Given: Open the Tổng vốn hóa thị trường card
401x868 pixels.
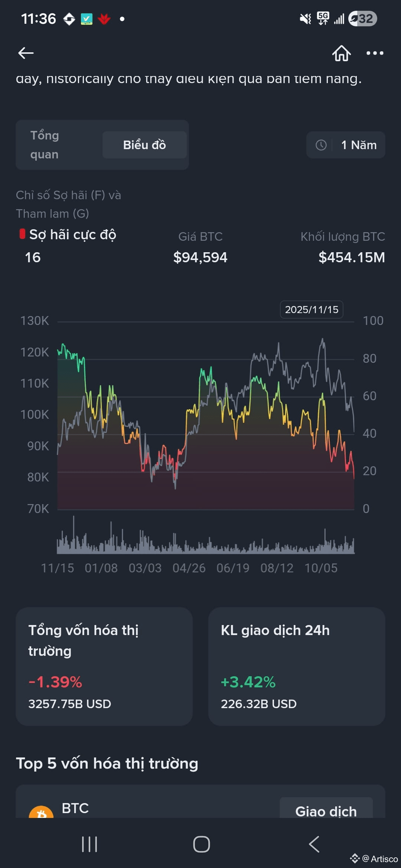Looking at the screenshot, I should point(104,666).
